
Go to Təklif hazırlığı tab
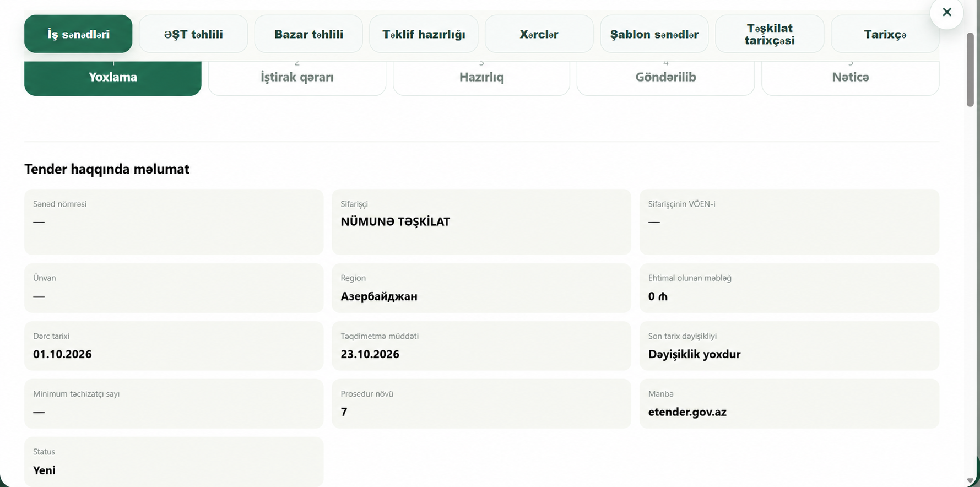424,34
